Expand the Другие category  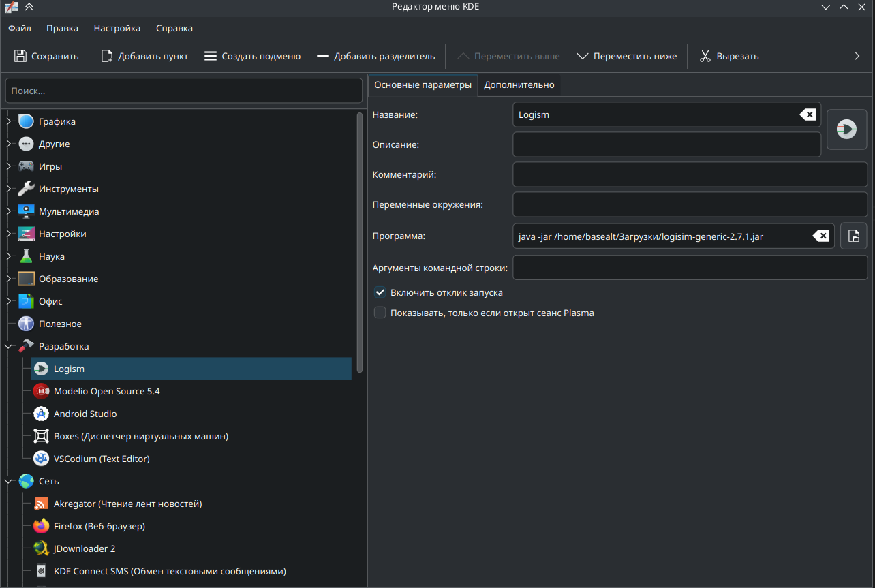(9, 144)
